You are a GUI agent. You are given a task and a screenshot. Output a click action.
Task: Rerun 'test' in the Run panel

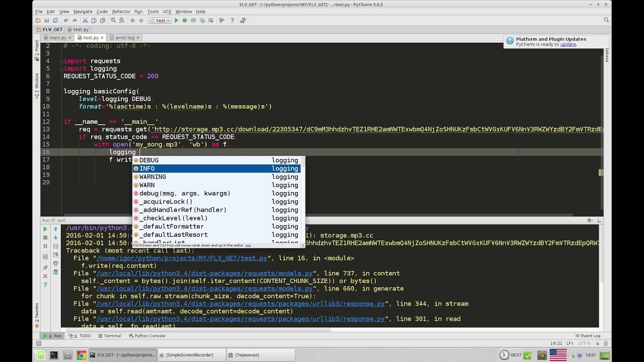(x=45, y=229)
